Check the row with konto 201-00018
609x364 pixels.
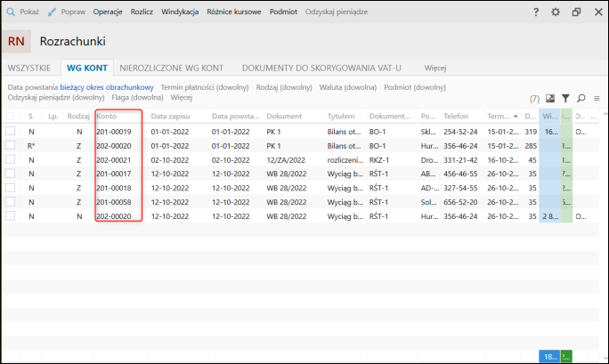pos(11,188)
